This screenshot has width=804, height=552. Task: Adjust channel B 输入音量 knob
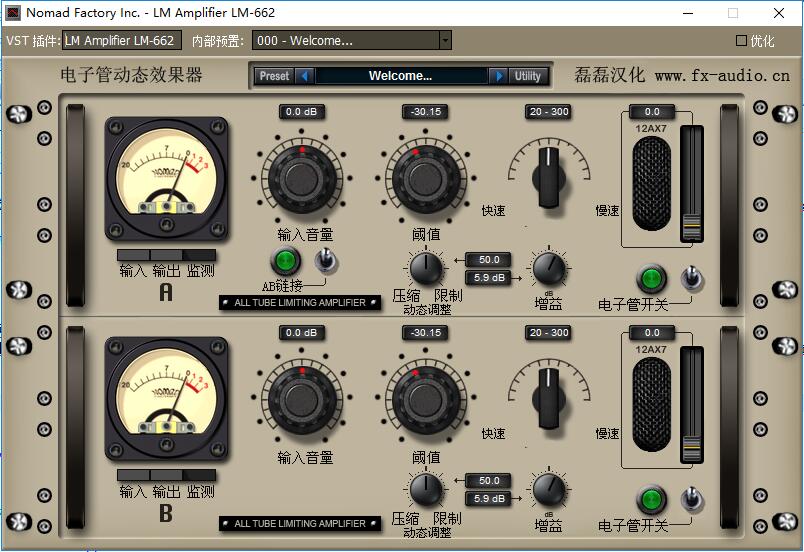302,400
